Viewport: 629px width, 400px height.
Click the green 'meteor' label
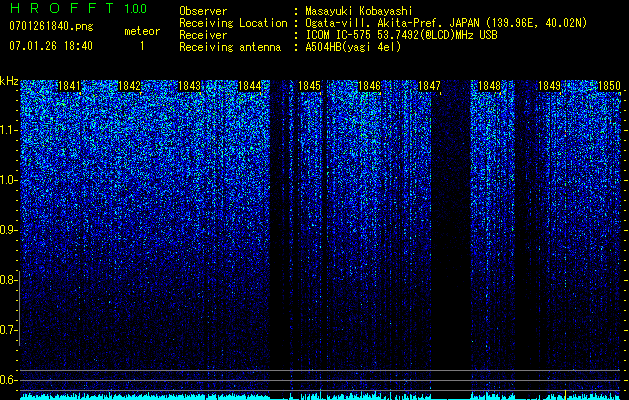[x=142, y=31]
